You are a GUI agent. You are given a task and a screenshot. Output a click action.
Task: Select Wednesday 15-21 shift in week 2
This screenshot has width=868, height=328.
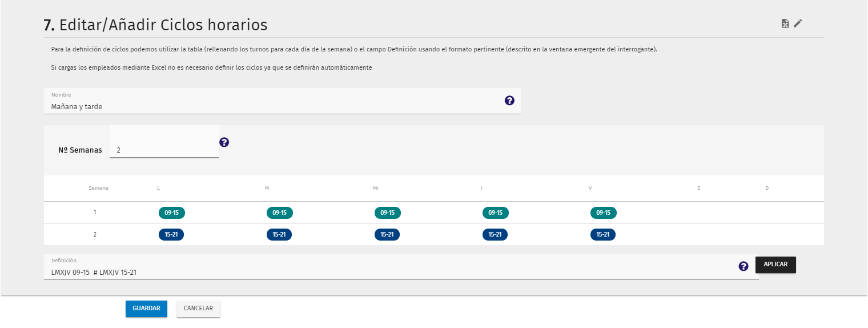pos(387,234)
